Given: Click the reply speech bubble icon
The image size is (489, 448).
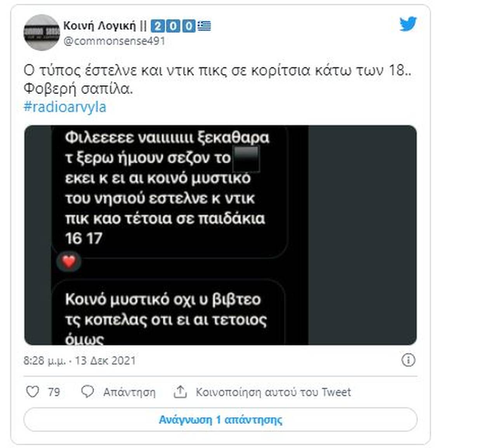Looking at the screenshot, I should tap(87, 392).
